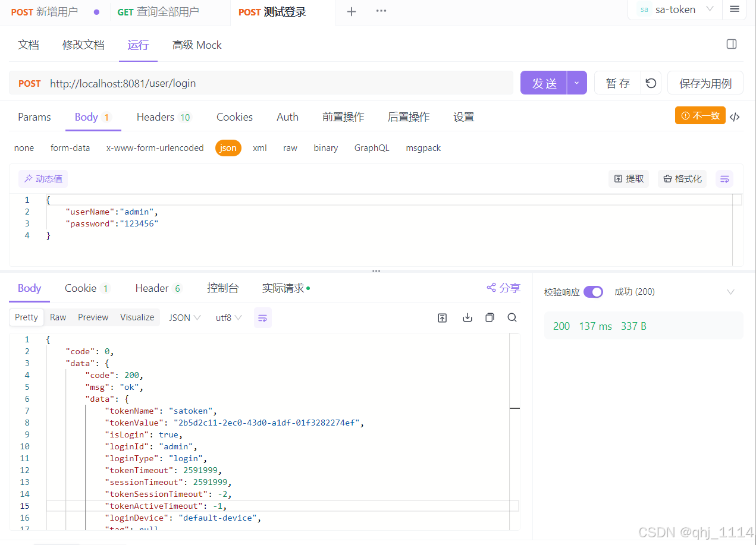Open the 文档 tab
Viewport: 756px width, 545px height.
point(29,45)
